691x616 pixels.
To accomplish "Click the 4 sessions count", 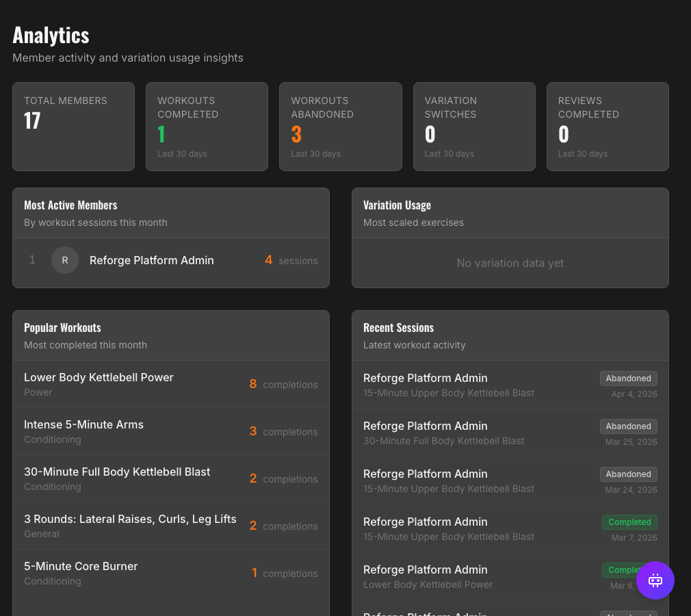I will pos(291,260).
